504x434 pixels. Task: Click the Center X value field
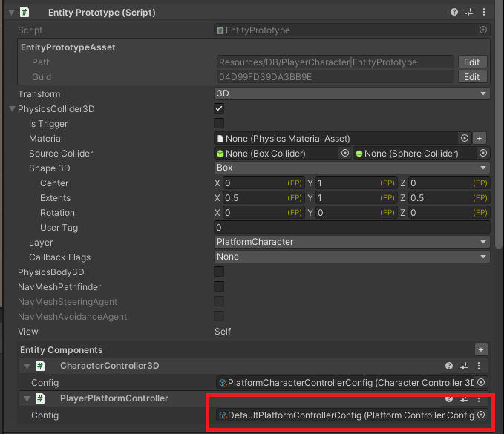tap(264, 183)
